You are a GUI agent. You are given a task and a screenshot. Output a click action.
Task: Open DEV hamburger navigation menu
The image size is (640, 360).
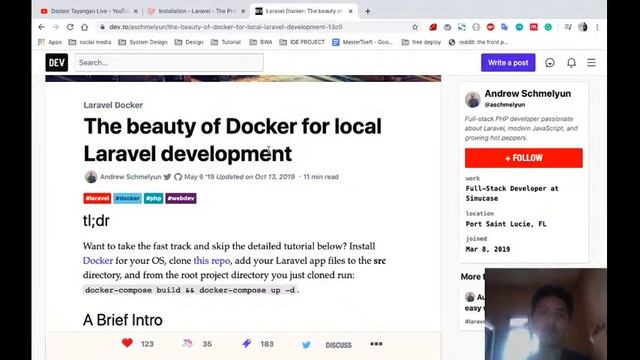[591, 62]
